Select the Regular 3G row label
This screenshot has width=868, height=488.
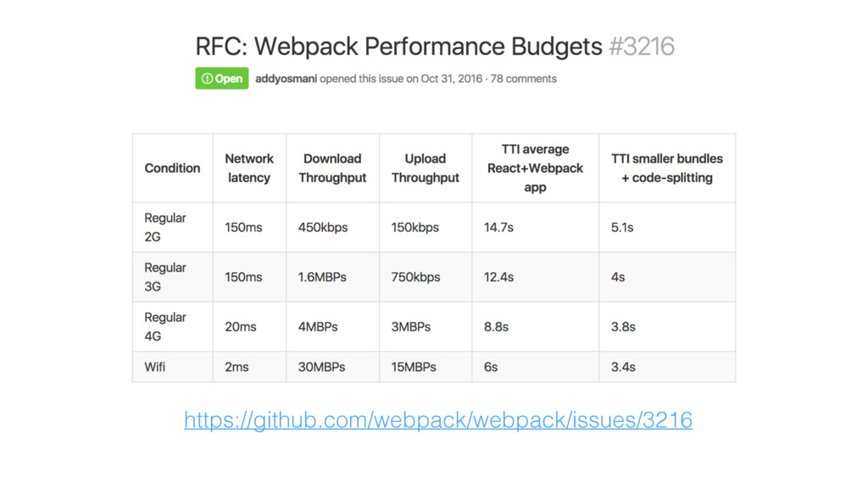(164, 277)
